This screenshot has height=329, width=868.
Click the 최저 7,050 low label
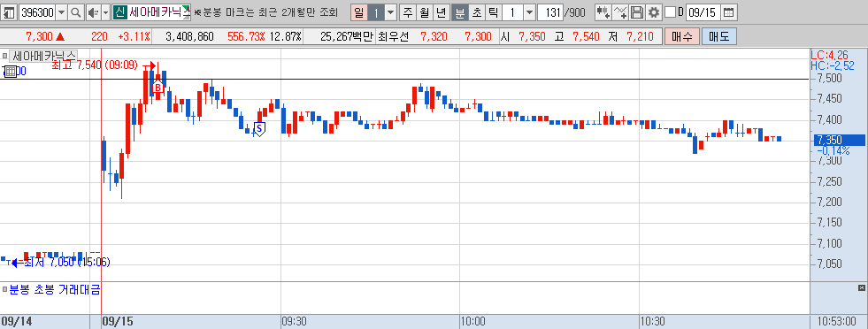click(66, 262)
